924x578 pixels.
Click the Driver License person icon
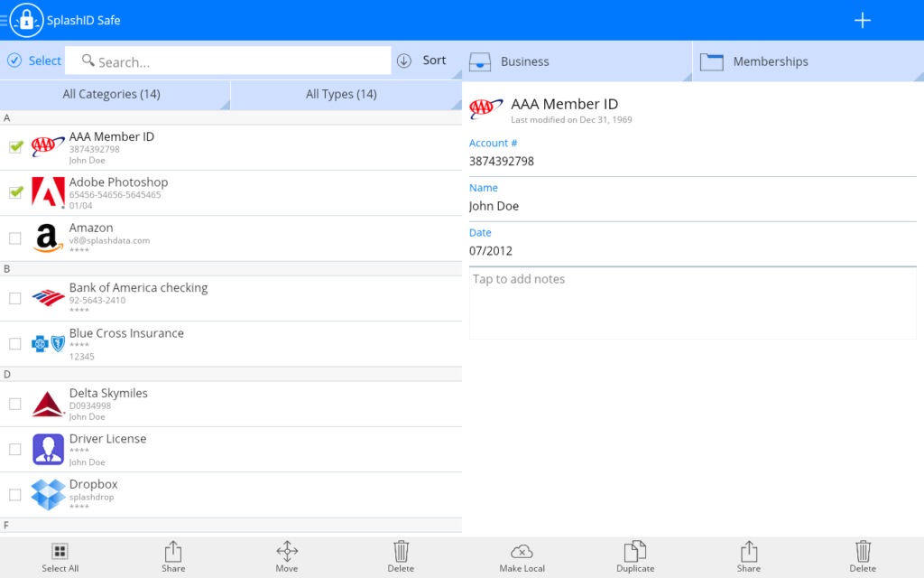[48, 450]
